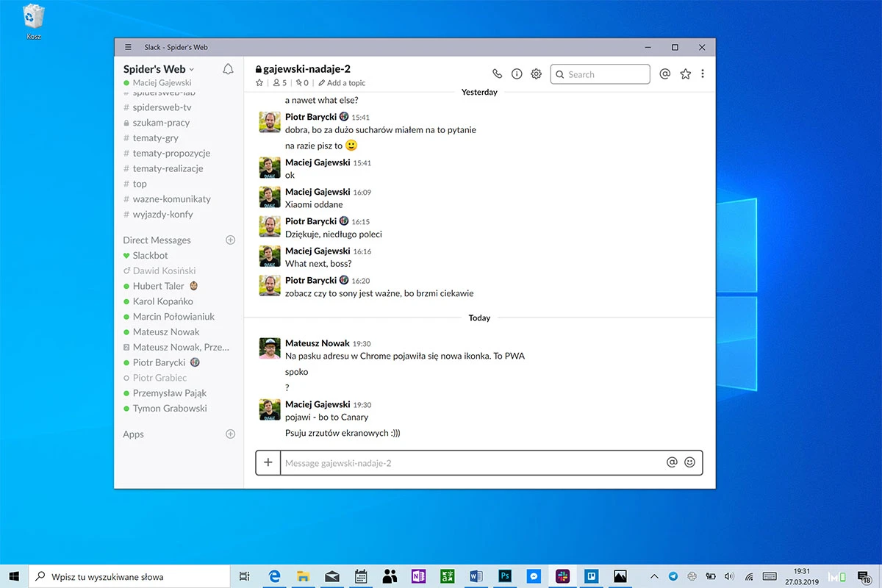The height and width of the screenshot is (588, 882).
Task: Star the gajewski-nadaje-2 channel
Action: [x=259, y=83]
